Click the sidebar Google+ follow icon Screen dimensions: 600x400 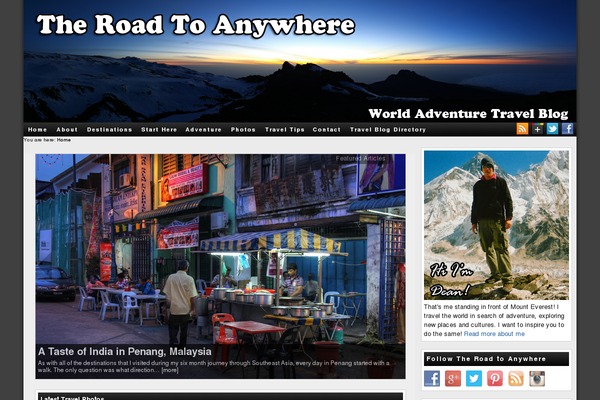pos(453,379)
